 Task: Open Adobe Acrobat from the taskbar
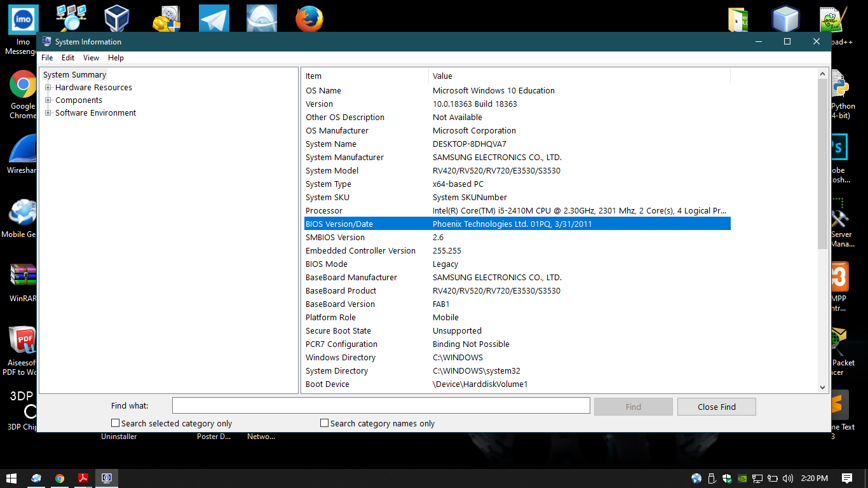[x=83, y=478]
